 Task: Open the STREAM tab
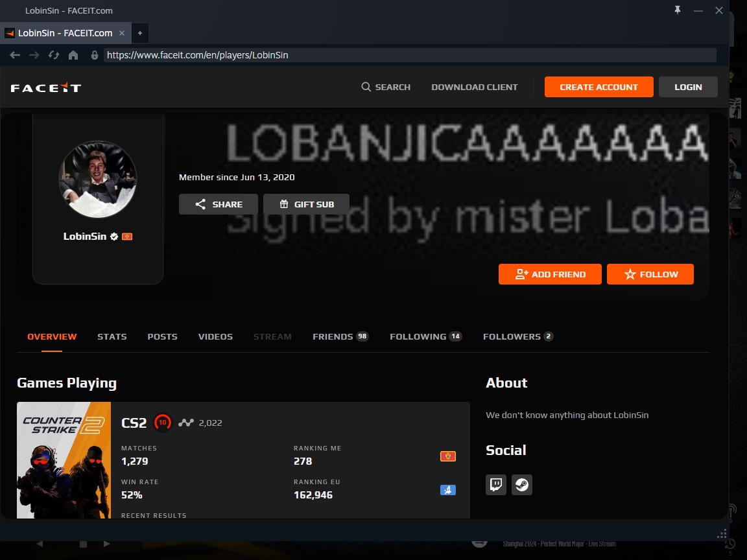click(272, 336)
